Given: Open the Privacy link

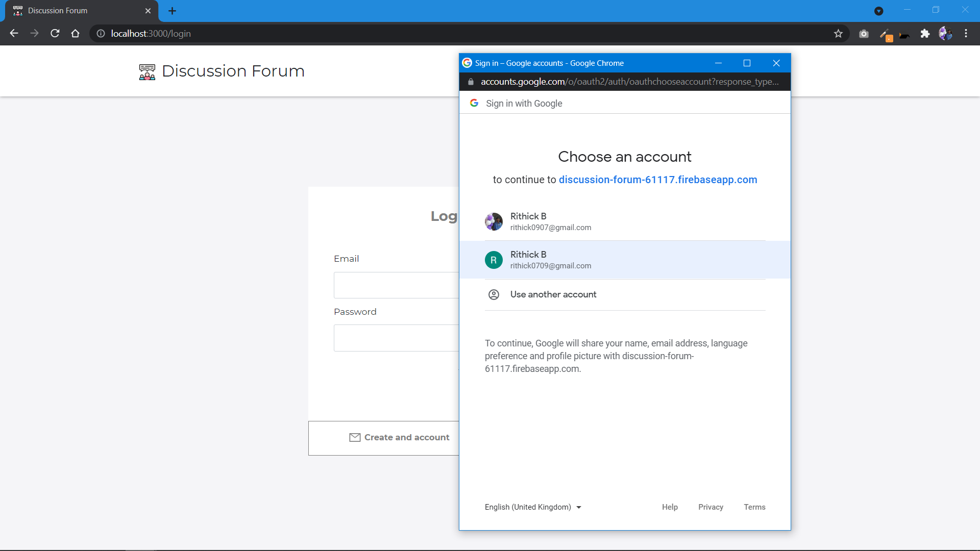Looking at the screenshot, I should click(710, 507).
